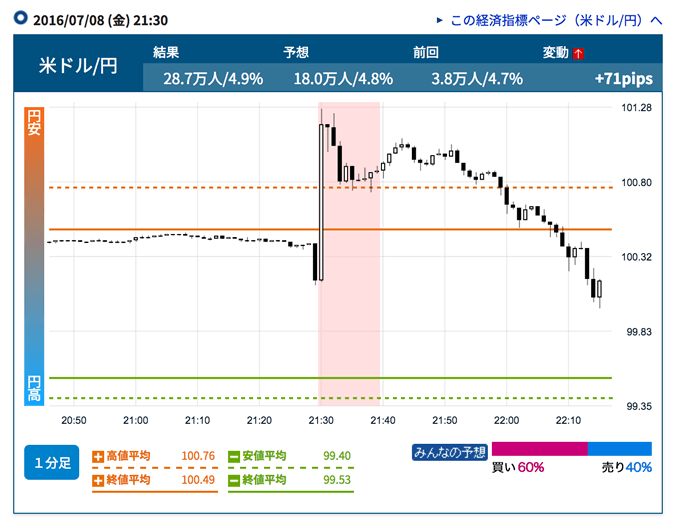
Task: Click the green minus icon next to 安値平均
Action: pos(234,456)
